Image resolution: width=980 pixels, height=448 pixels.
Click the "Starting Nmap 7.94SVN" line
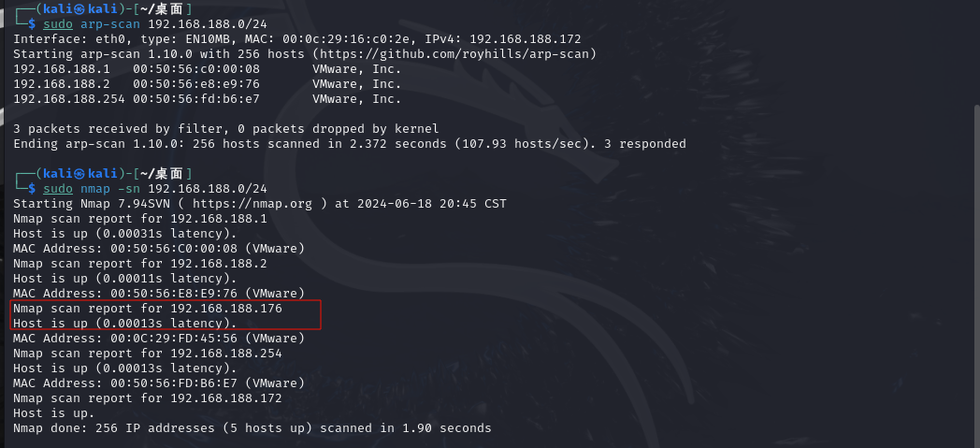pos(259,204)
